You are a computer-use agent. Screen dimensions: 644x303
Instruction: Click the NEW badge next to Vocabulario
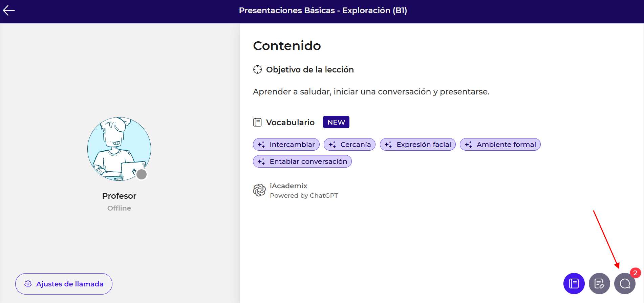[336, 122]
